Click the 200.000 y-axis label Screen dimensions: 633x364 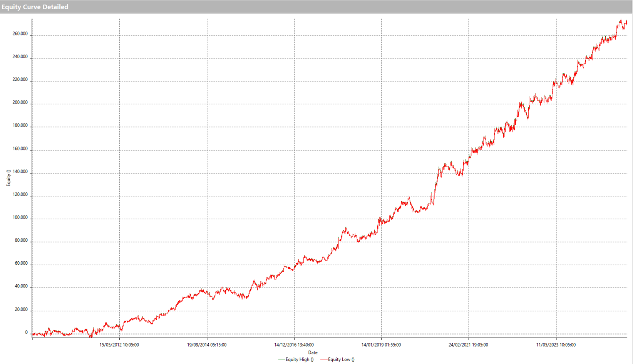[x=20, y=103]
